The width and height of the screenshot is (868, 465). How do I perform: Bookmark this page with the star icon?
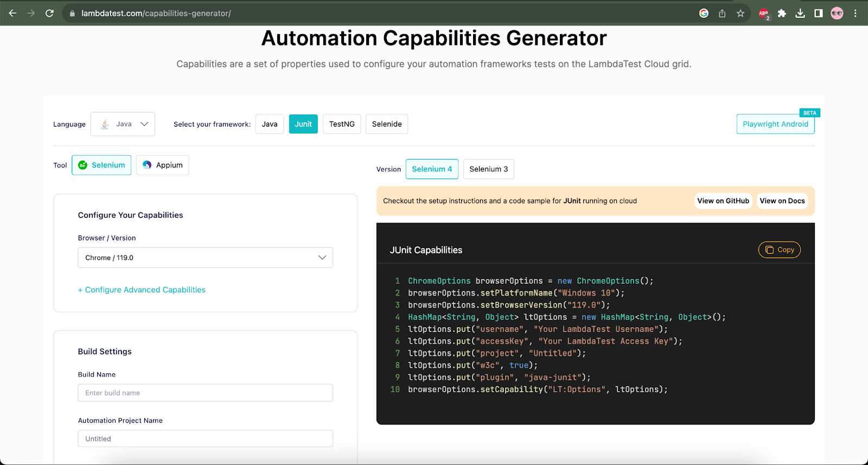tap(741, 13)
